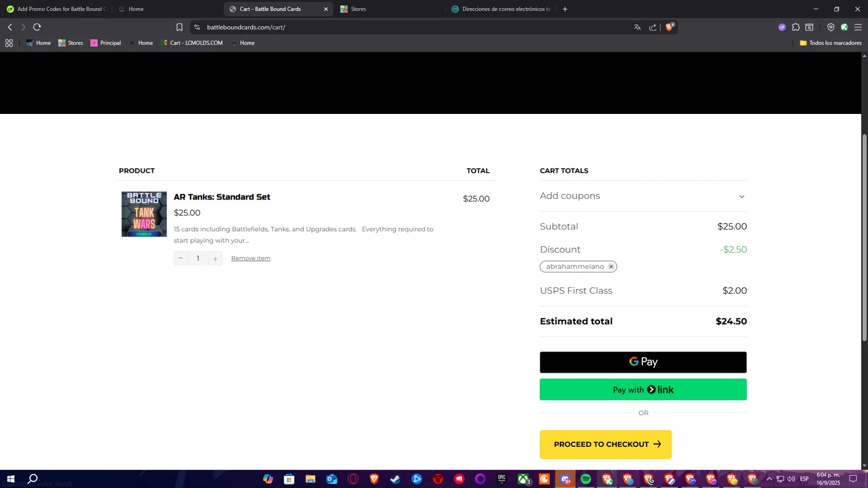Click the page vertical scrollbar

pos(865,237)
